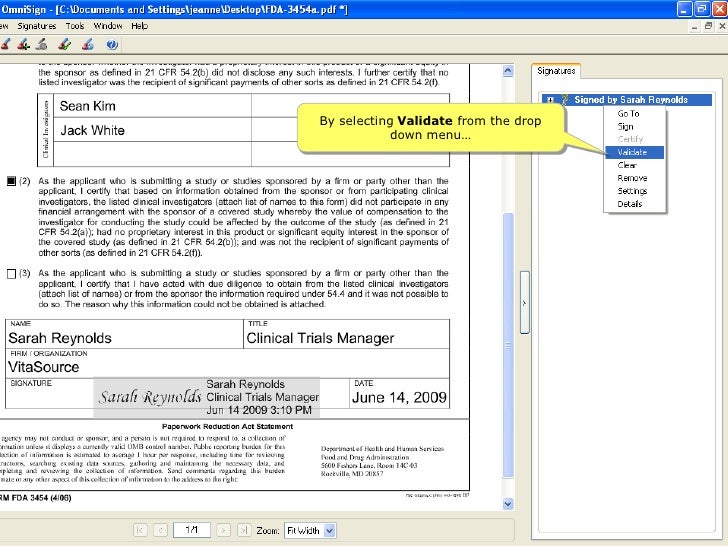Choose Sign from the context menu
The width and height of the screenshot is (728, 546).
click(x=635, y=126)
